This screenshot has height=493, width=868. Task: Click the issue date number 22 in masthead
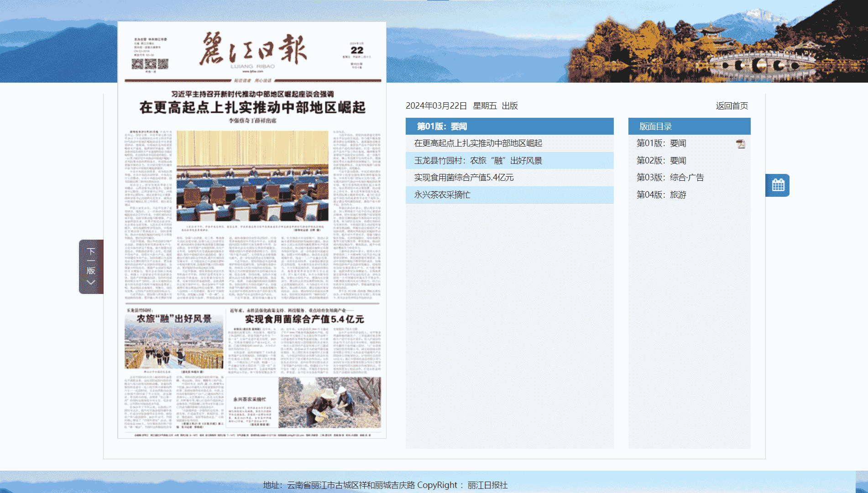pos(357,50)
